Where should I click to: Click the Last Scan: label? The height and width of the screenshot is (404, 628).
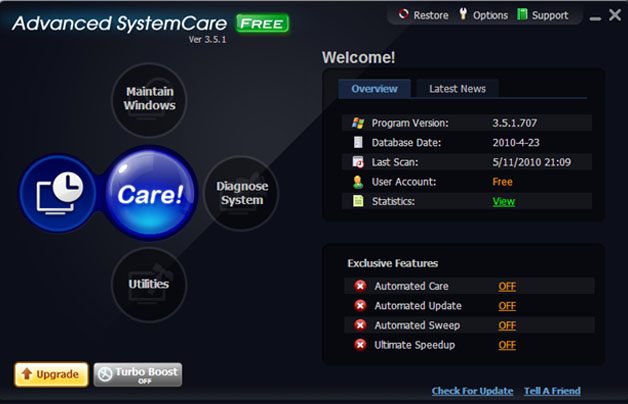(395, 162)
